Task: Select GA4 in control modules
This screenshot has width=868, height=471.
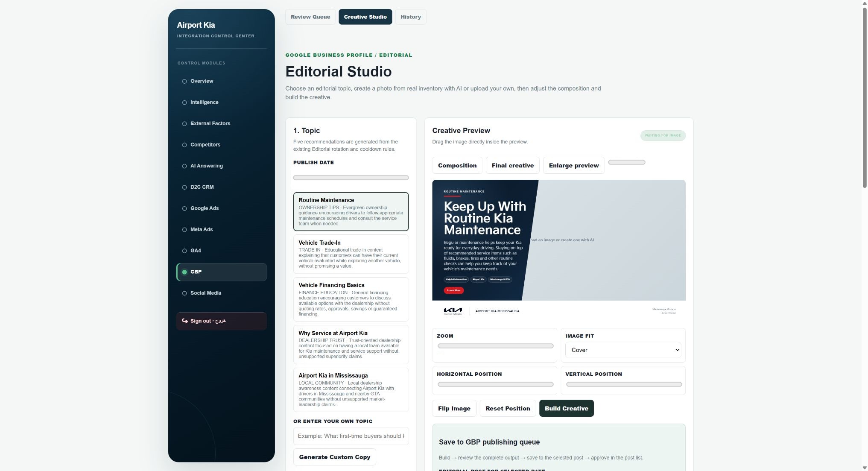Action: point(221,251)
